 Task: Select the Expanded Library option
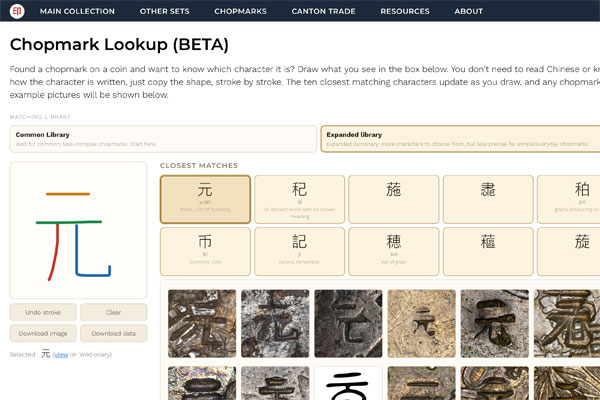(460, 139)
